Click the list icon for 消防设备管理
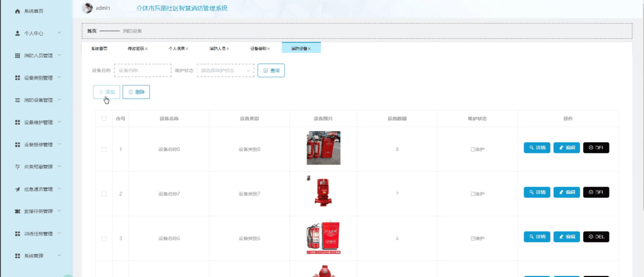This screenshot has height=277, width=644. [17, 100]
